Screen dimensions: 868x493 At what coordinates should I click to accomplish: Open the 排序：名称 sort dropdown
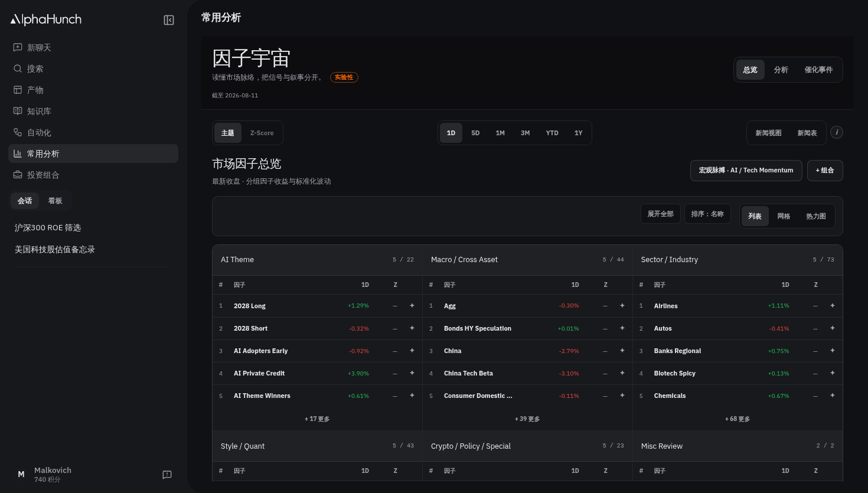pos(707,214)
